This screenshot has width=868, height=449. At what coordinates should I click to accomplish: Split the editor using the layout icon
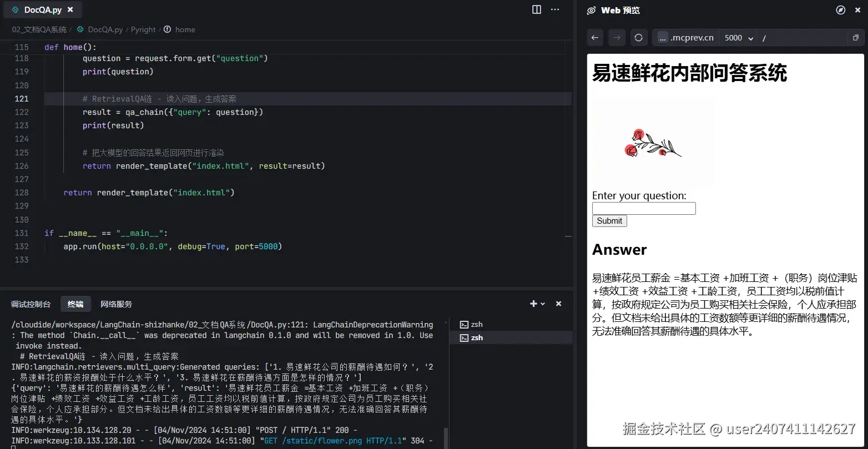[x=537, y=9]
